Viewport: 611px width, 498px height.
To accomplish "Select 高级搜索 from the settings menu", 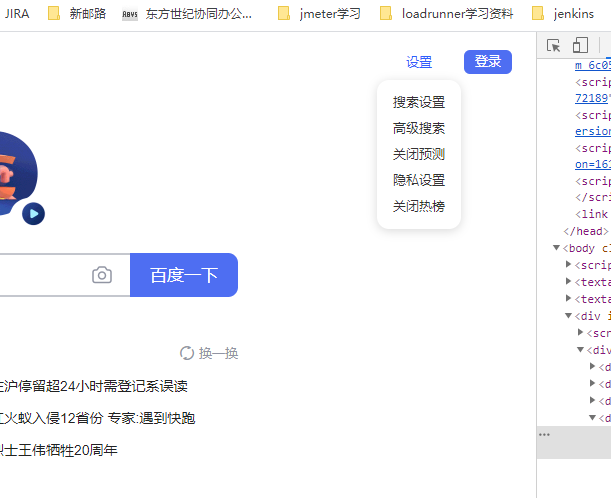I will coord(419,128).
